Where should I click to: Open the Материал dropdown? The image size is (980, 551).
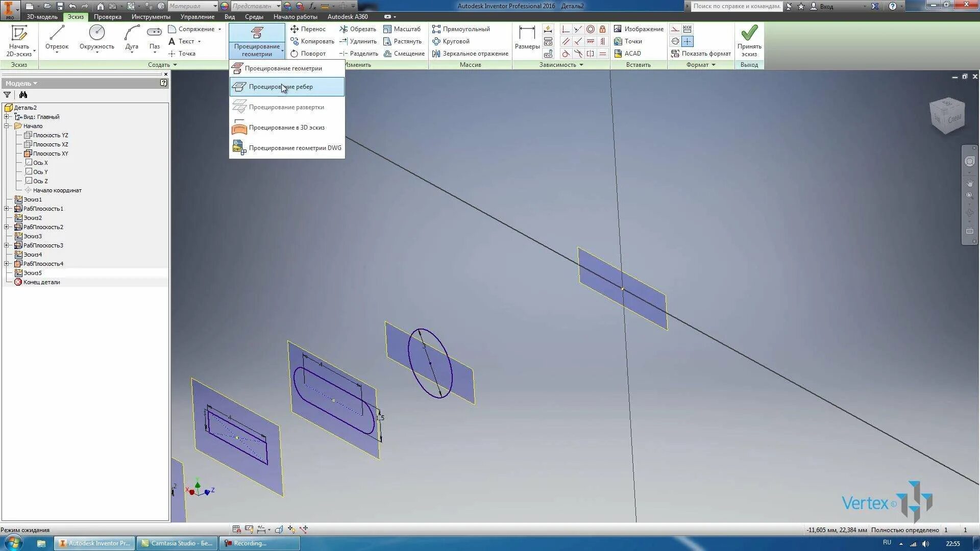(x=215, y=6)
